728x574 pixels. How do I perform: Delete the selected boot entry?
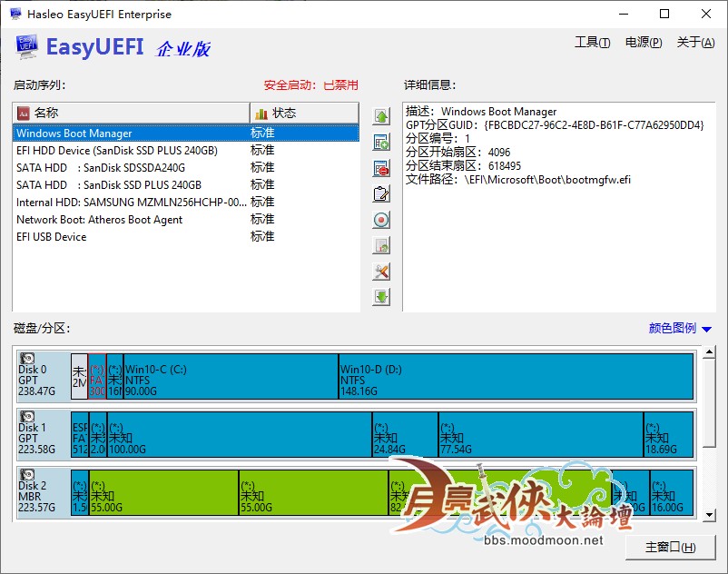pyautogui.click(x=381, y=168)
